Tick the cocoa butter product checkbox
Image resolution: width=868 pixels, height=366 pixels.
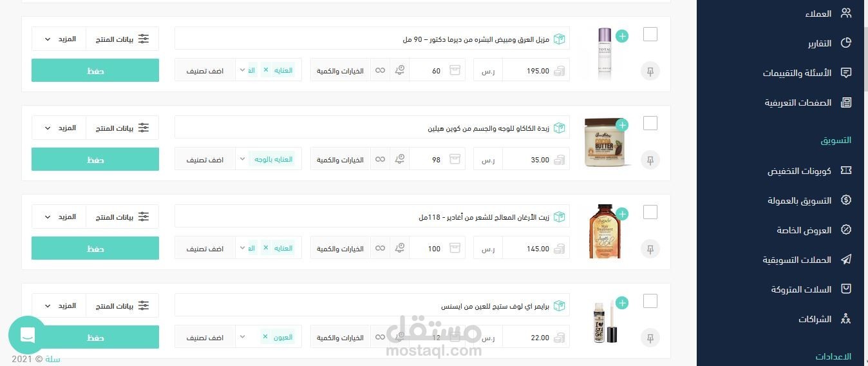click(650, 123)
